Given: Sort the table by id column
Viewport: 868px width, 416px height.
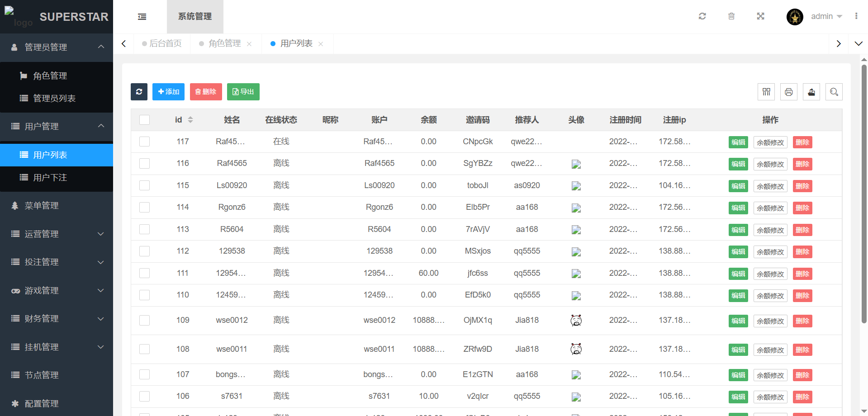Looking at the screenshot, I should pyautogui.click(x=190, y=120).
